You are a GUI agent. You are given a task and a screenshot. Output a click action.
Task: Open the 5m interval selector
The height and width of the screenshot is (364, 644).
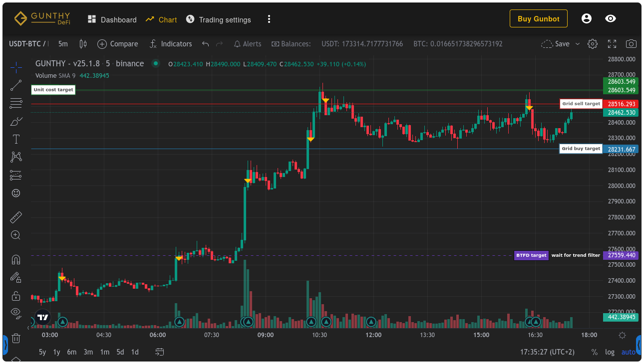63,44
